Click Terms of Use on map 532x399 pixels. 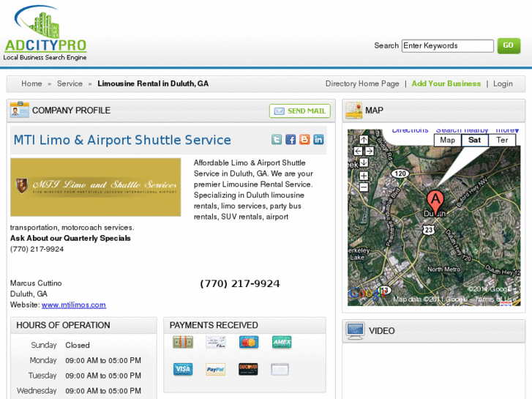click(495, 299)
